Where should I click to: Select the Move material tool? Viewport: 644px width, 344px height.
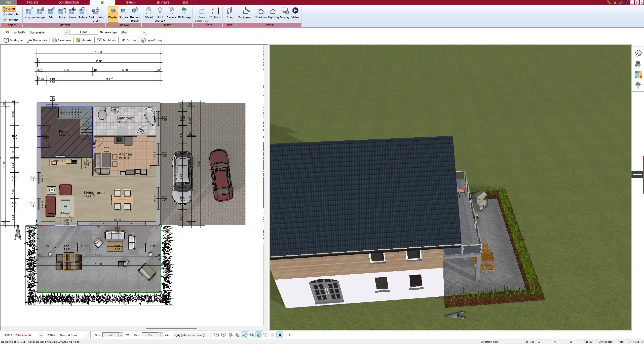pyautogui.click(x=72, y=13)
